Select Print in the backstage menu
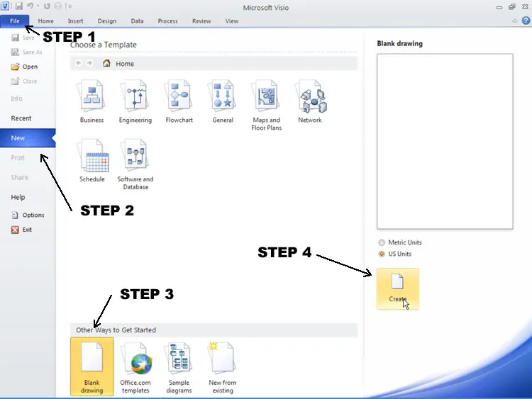The width and height of the screenshot is (532, 399). (18, 157)
